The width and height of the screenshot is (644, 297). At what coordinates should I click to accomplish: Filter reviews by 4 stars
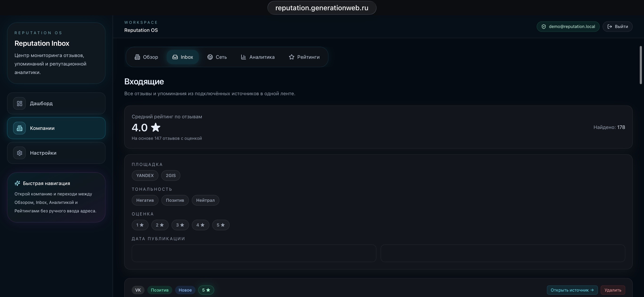[201, 225]
